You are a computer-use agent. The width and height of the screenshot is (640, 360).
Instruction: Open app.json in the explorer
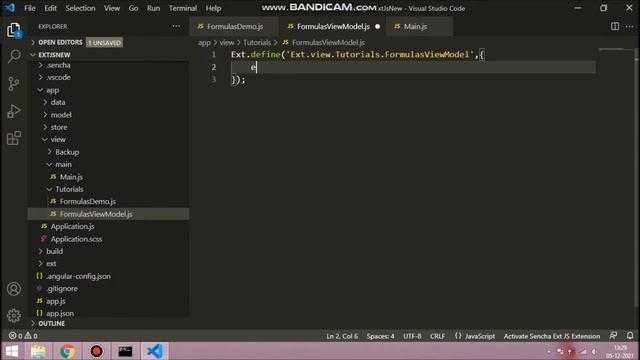coord(60,313)
